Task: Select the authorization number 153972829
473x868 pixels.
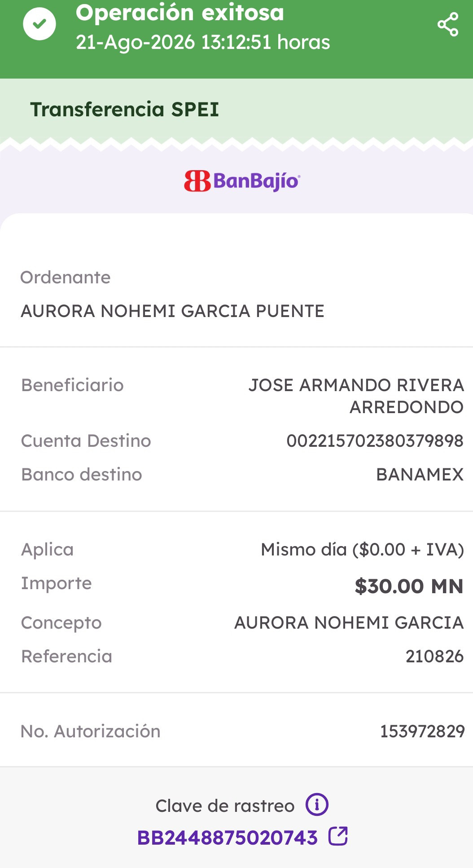Action: 422,731
